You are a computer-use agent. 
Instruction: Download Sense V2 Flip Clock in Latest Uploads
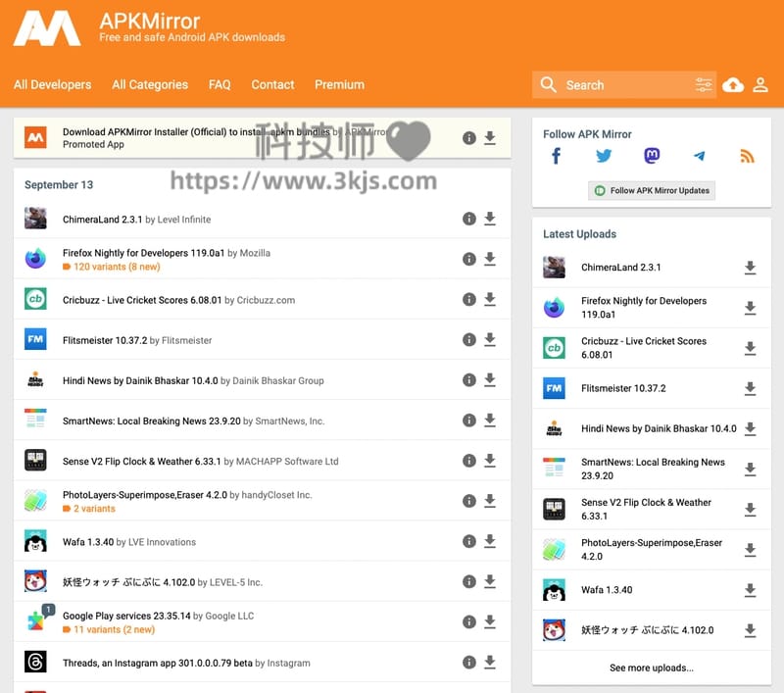(750, 510)
